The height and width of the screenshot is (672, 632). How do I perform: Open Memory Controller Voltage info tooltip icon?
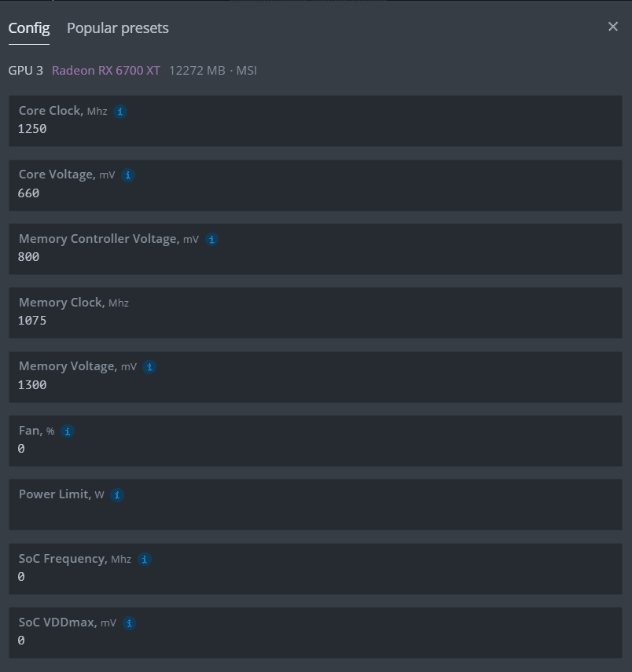tap(211, 240)
